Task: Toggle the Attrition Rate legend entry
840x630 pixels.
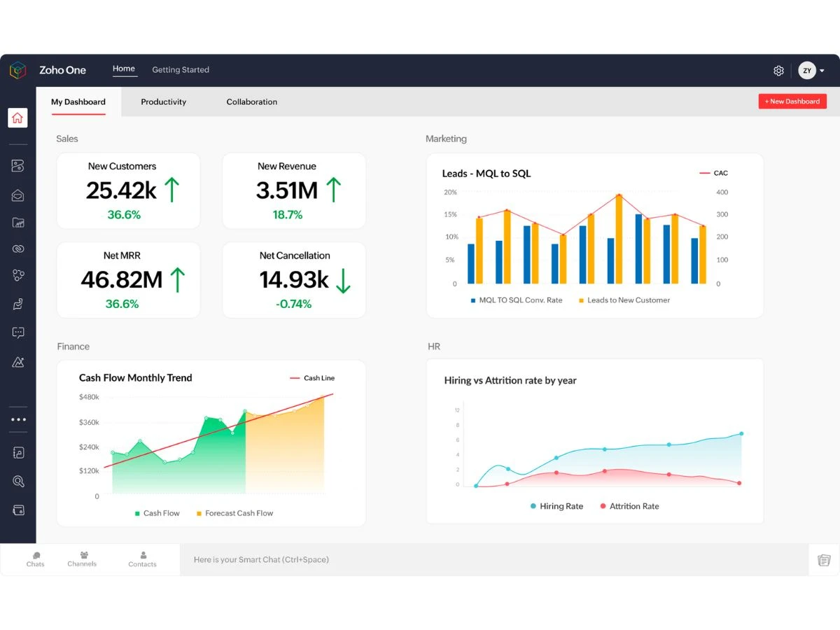Action: coord(629,506)
